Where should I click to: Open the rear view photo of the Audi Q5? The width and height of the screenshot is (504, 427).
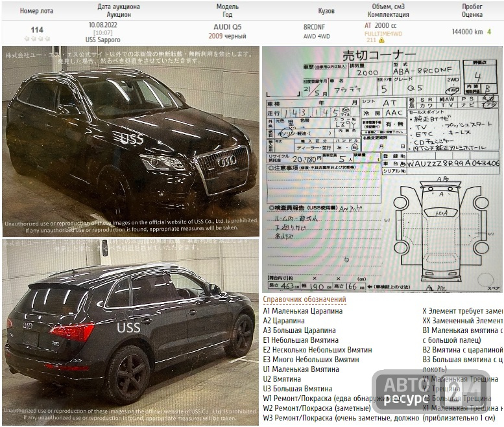point(130,332)
